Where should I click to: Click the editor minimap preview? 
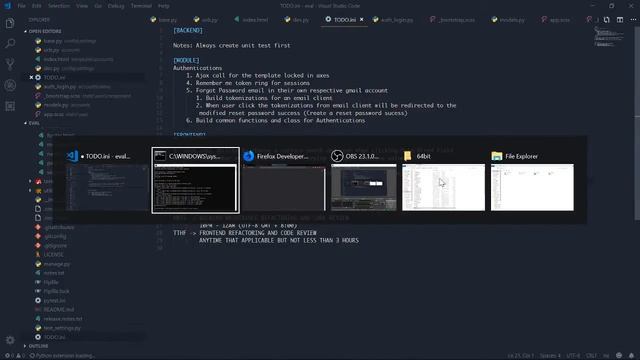(609, 37)
